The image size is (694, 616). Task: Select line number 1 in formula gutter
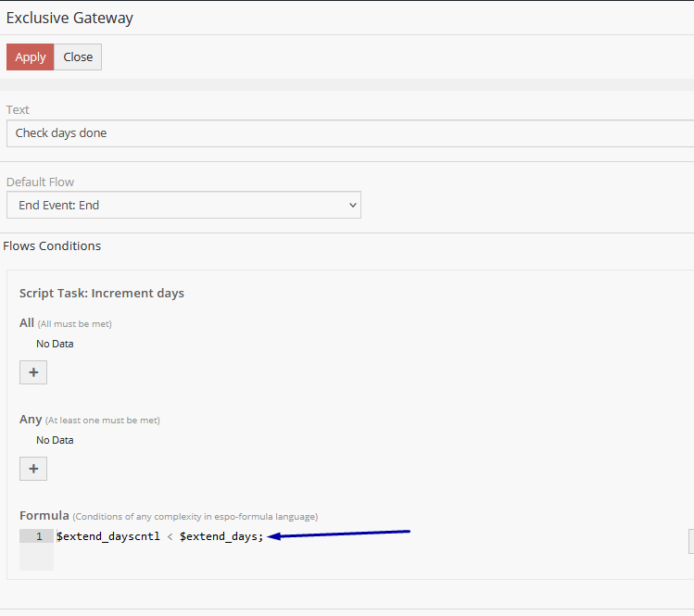38,537
